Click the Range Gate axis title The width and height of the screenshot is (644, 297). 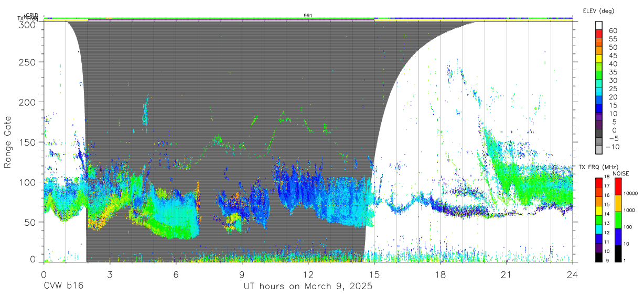(8, 142)
